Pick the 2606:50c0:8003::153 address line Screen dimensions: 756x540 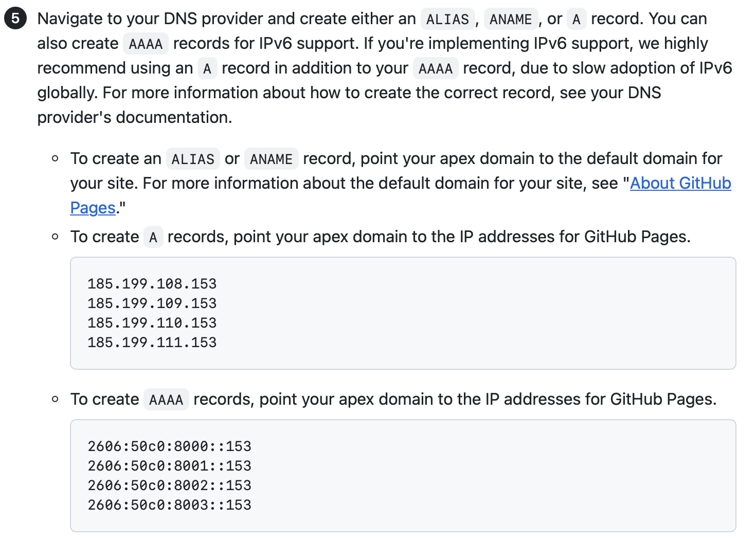point(169,505)
